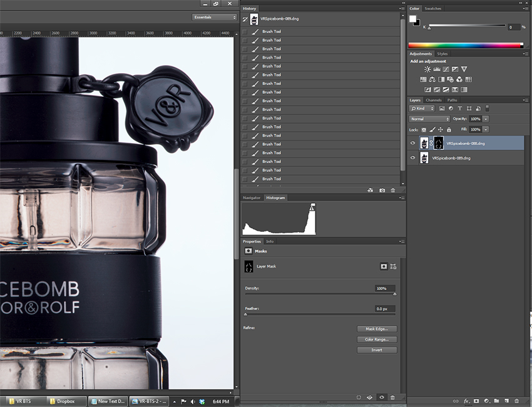Add a Color Balance adjustment
Screen dimensions: 532x407
pyautogui.click(x=432, y=79)
